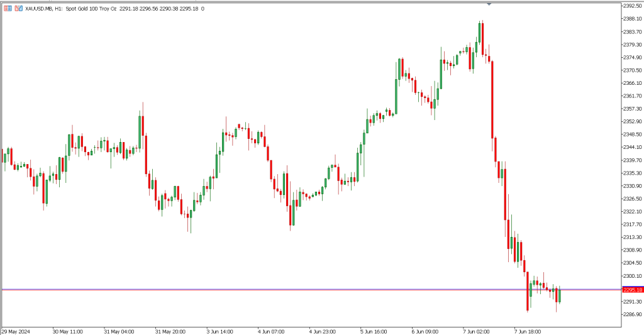This screenshot has width=644, height=335.
Task: Click the "4 Jun 23:00" time label
Action: tap(323, 331)
